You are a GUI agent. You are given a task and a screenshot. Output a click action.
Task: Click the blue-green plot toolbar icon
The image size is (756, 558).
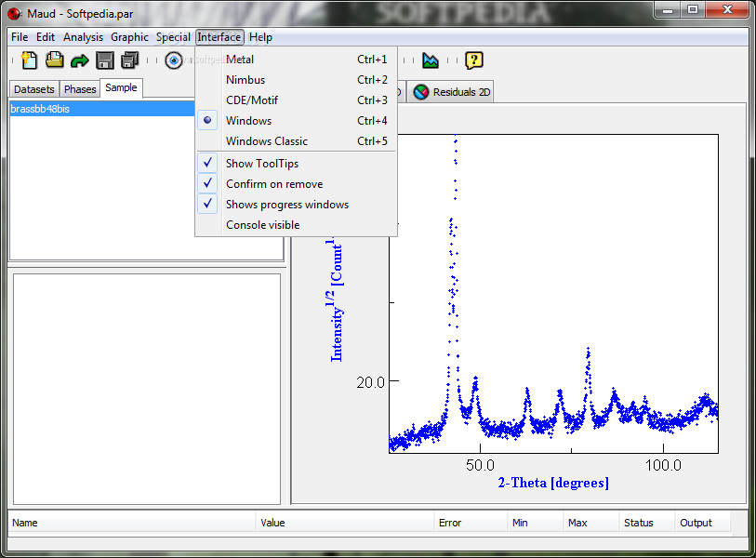pos(430,60)
